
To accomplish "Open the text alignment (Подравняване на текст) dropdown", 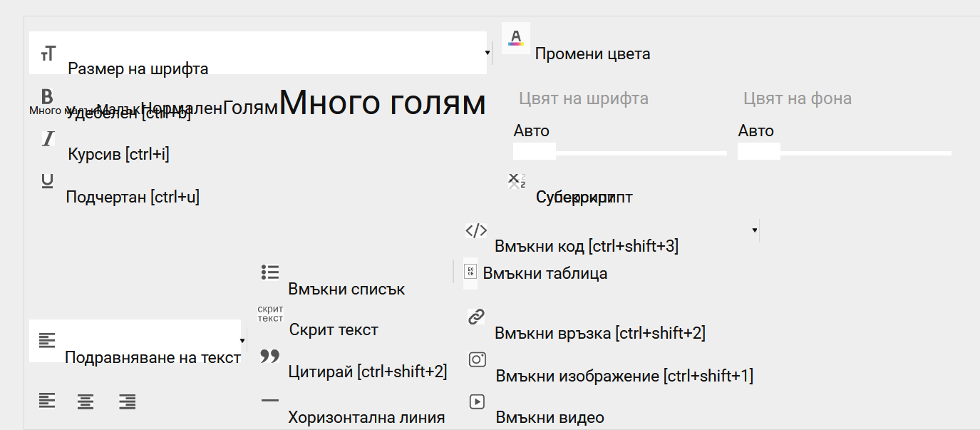I will coord(242,341).
